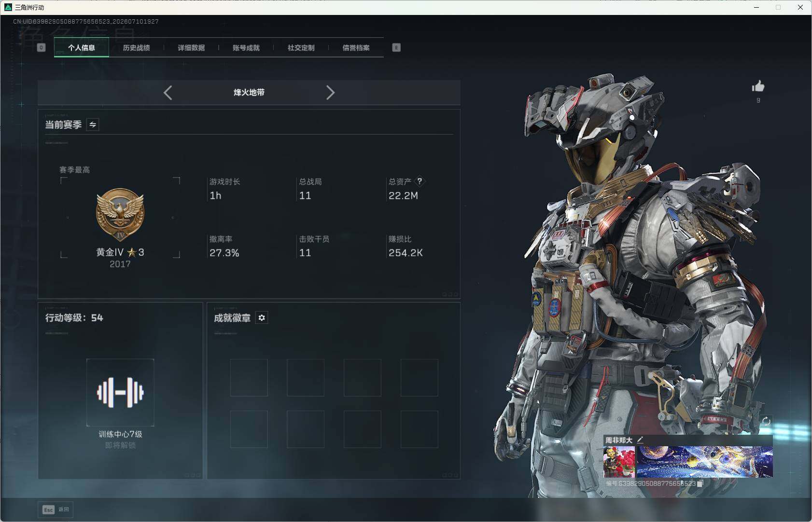Click the Esc 返回 button

pos(56,509)
